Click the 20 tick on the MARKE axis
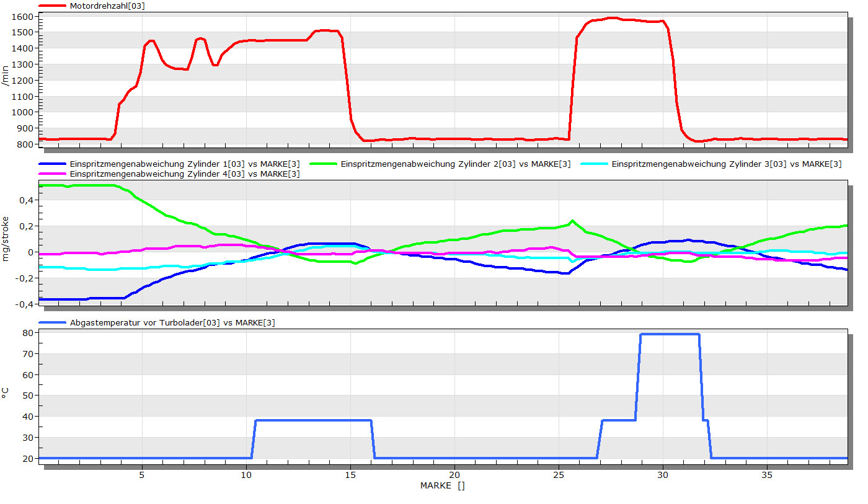The image size is (868, 504). (454, 474)
